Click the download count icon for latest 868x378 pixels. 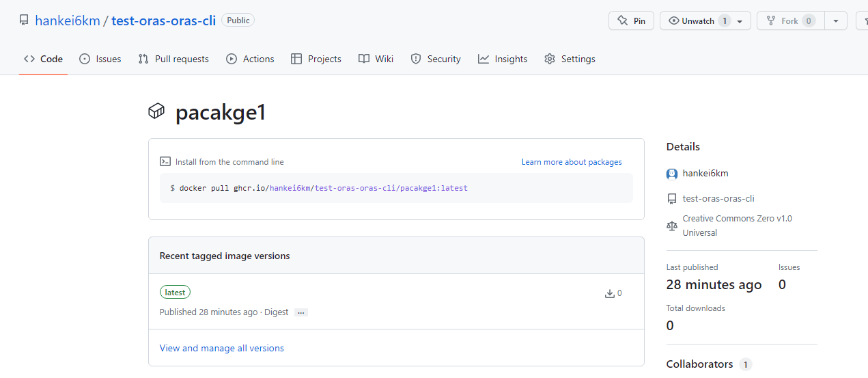(610, 294)
